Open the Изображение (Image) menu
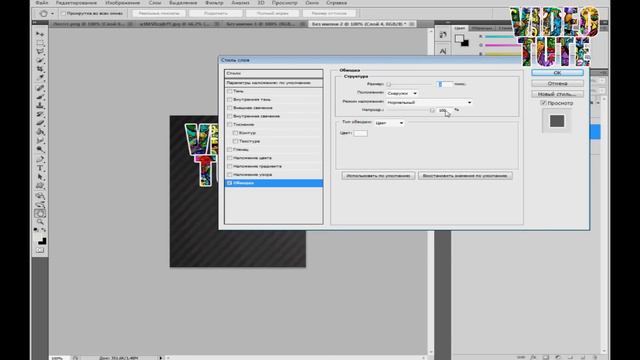Screen dimensions: 640x360 pos(122,3)
